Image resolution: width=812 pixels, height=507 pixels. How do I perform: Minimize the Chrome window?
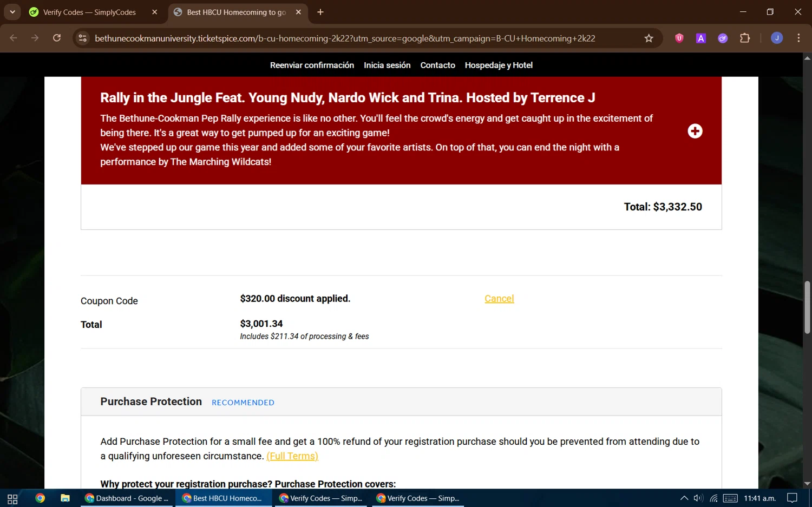(743, 12)
